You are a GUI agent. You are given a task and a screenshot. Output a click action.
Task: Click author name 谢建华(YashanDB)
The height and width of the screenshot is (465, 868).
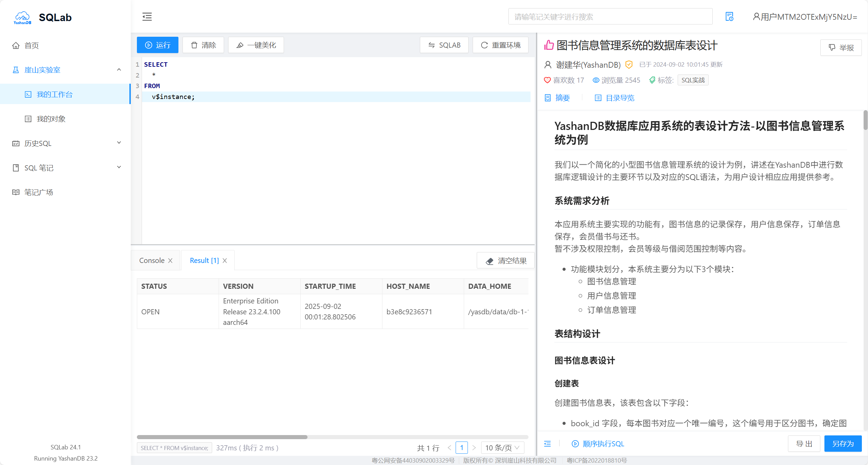click(x=588, y=65)
